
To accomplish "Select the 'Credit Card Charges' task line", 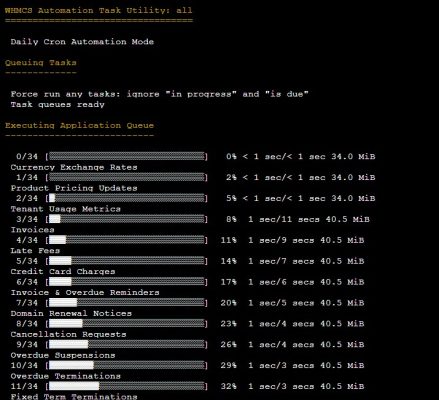I will 63,272.
